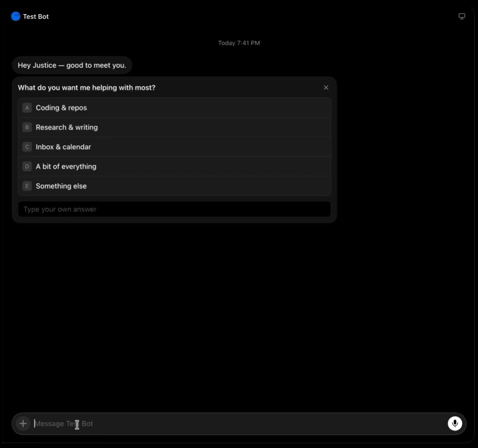Click the blue Test Bot avatar icon
478x448 pixels.
click(15, 17)
